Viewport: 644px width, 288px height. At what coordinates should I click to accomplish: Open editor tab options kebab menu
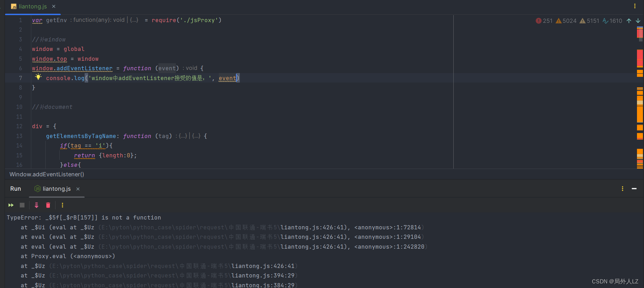635,6
